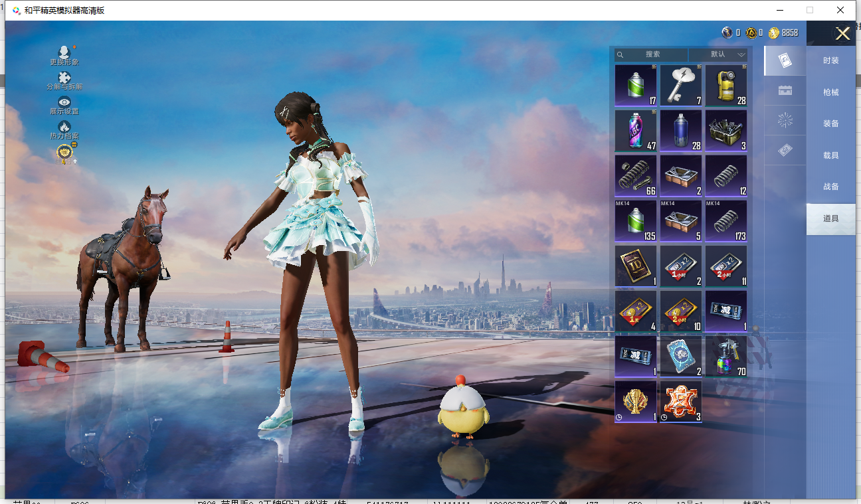Open 分解与拆解 puzzle piece icon

tap(64, 79)
